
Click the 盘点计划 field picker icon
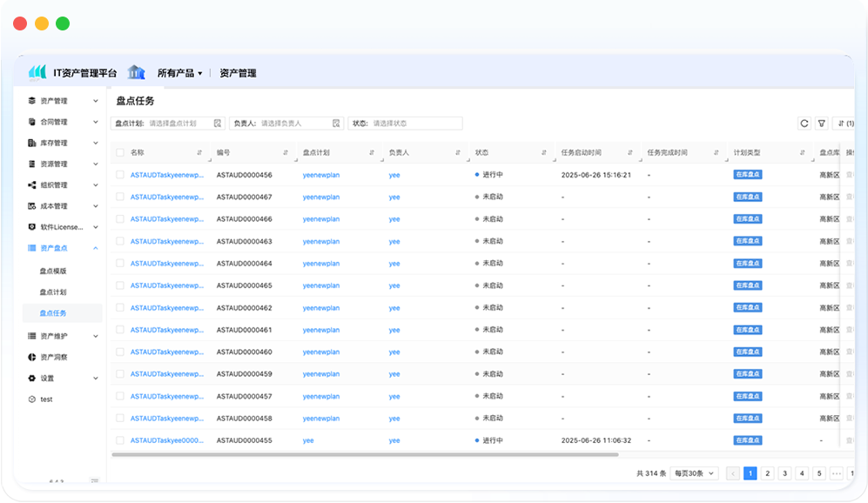pyautogui.click(x=218, y=124)
